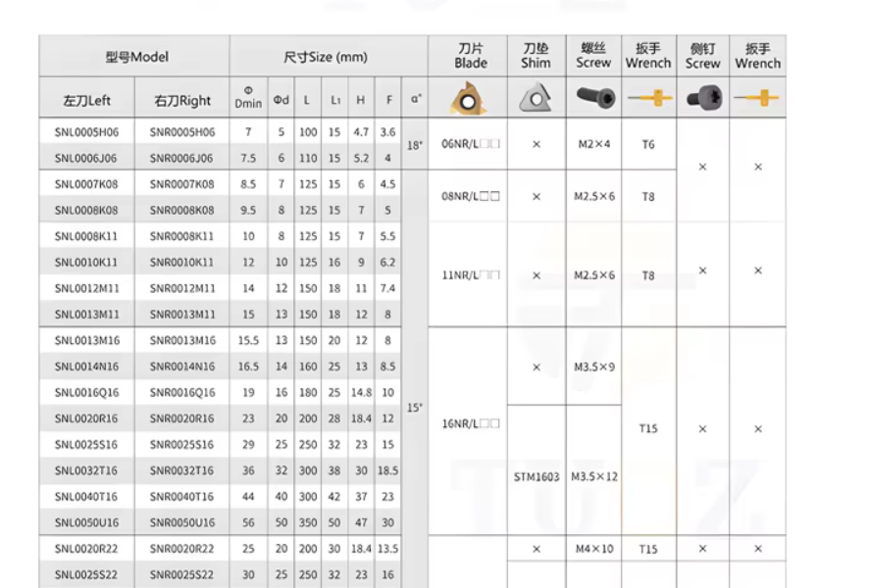869x588 pixels.
Task: Select left model SNL0008K08
Action: [x=86, y=210]
